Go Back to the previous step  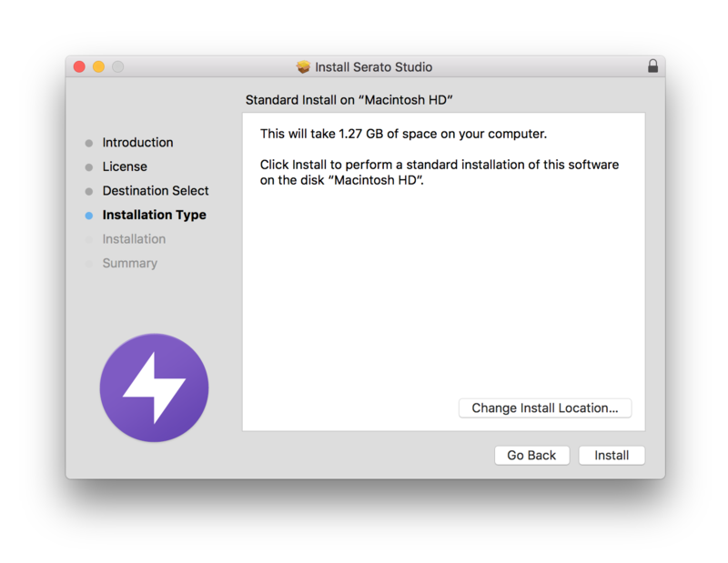(x=531, y=456)
